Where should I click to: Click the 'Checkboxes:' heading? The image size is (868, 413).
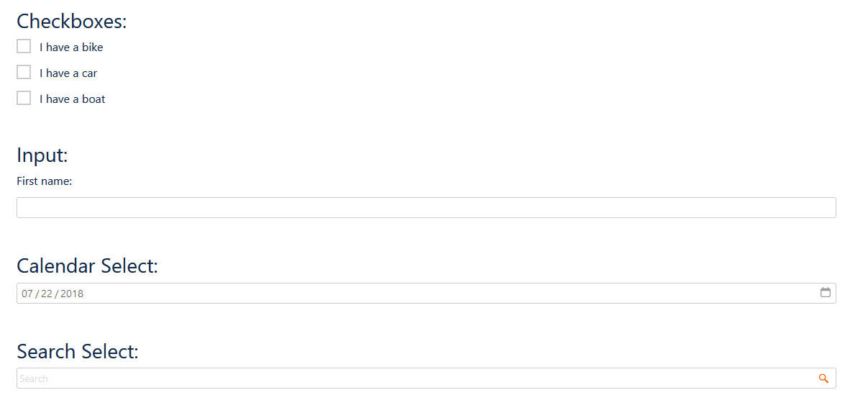(72, 22)
